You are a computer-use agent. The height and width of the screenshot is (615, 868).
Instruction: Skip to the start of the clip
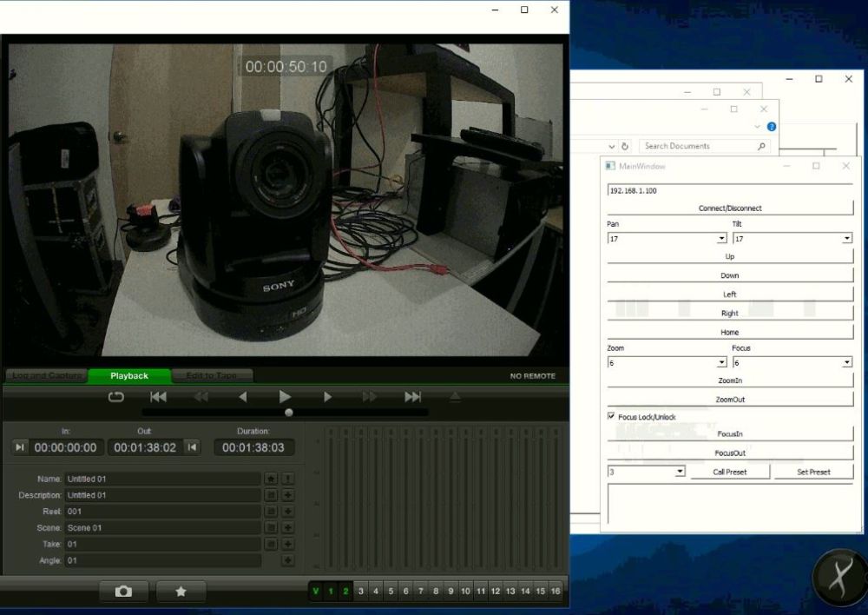[158, 397]
